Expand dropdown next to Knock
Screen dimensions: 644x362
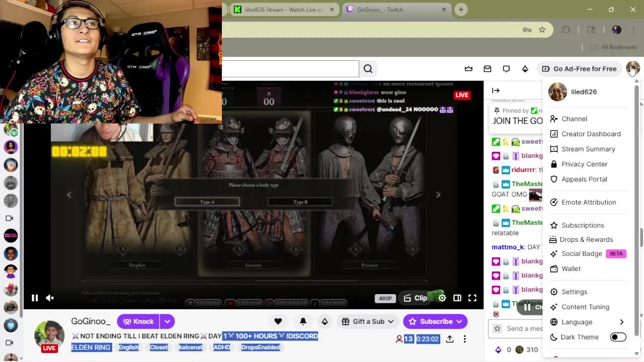[x=167, y=321]
